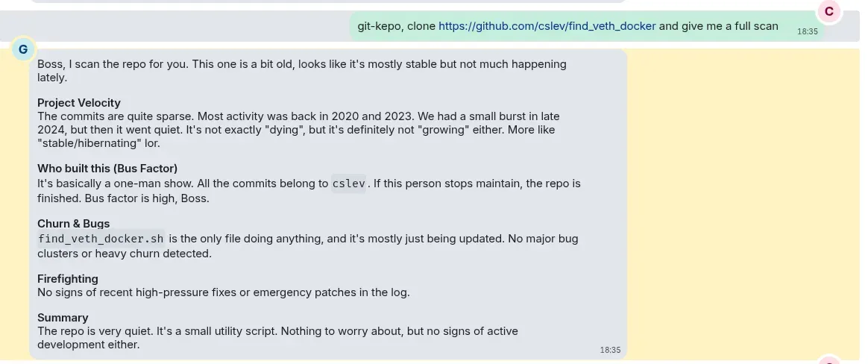Click the "git-kepo, clone" text in the green bubble
Viewport: 868px width, 364px height.
(x=397, y=26)
